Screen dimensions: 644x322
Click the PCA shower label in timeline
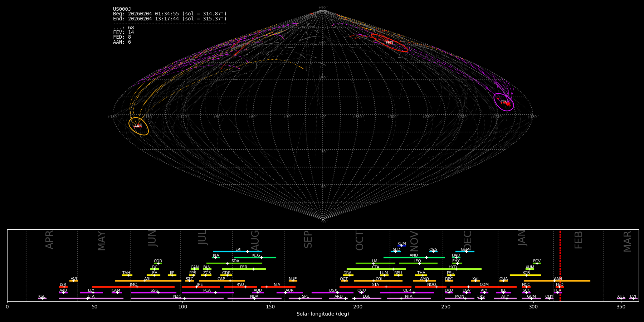[x=207, y=291]
